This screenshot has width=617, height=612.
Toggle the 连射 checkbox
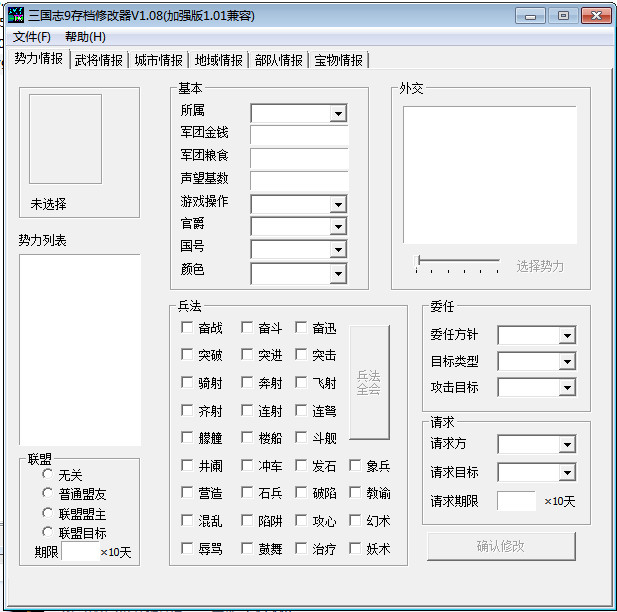point(247,410)
